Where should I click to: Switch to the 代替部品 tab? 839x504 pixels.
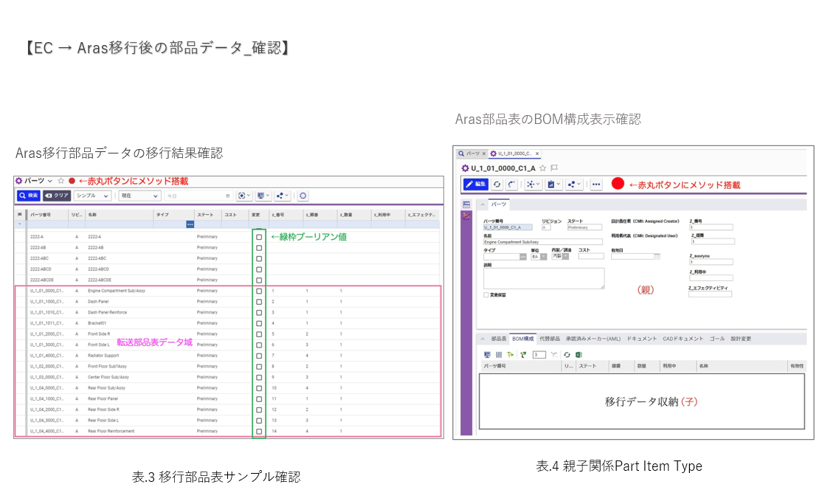(550, 339)
